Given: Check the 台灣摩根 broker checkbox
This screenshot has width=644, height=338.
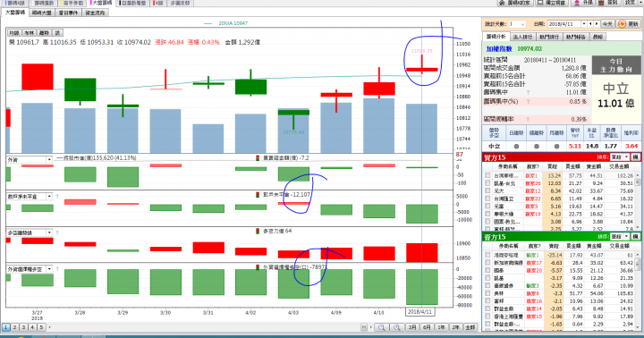Looking at the screenshot, I should pos(487,175).
